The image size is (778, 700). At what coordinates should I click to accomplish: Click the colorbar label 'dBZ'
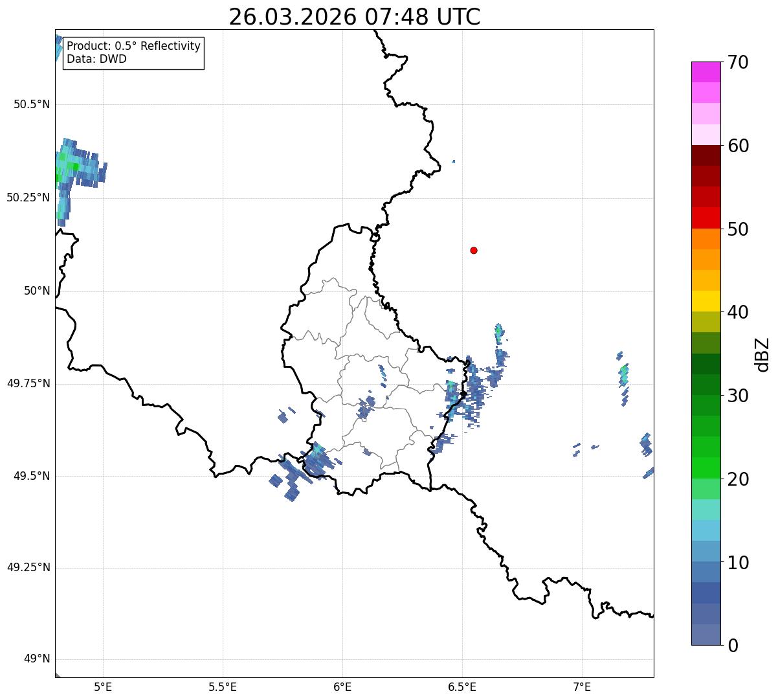click(x=762, y=354)
